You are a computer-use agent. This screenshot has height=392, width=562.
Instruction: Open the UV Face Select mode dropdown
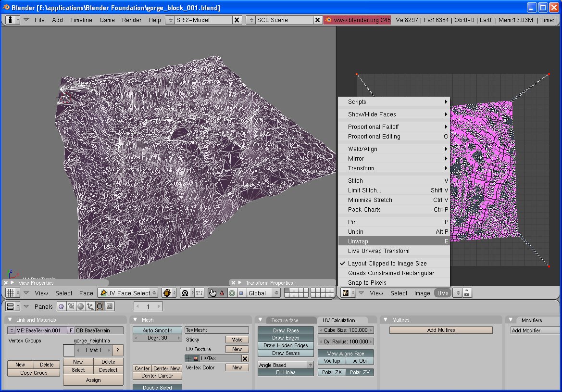(x=128, y=293)
